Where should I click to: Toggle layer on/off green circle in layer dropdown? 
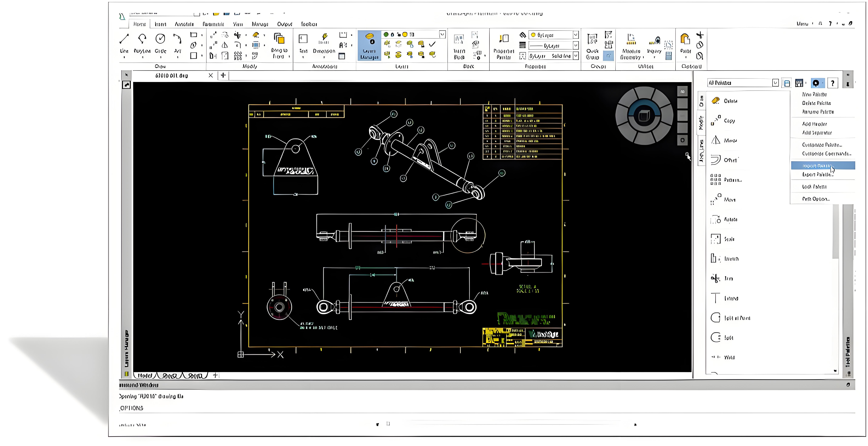point(386,34)
